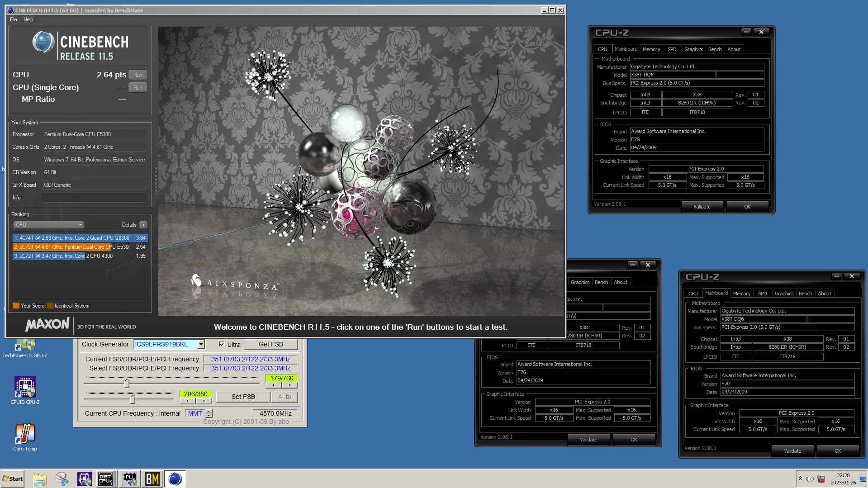Open the BenchMate BM taskbar icon
This screenshot has height=488, width=868.
[x=152, y=479]
